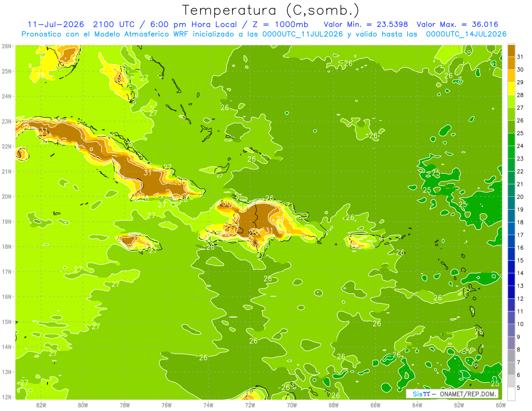Click the '19N' latitude axis label
The height and width of the screenshot is (411, 532).
[x=7, y=221]
